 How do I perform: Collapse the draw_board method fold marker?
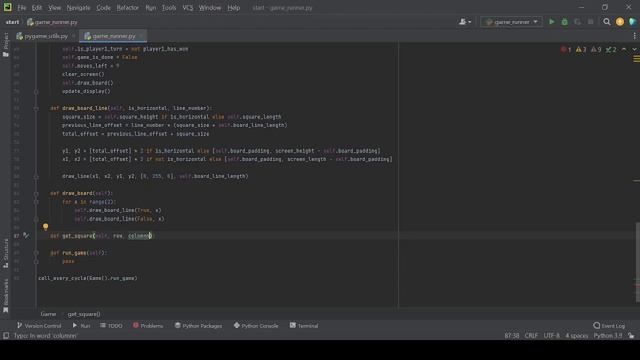(36, 193)
